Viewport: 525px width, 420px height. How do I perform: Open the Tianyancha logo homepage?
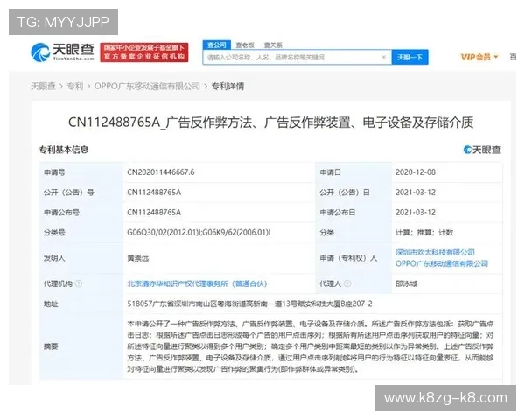[63, 52]
